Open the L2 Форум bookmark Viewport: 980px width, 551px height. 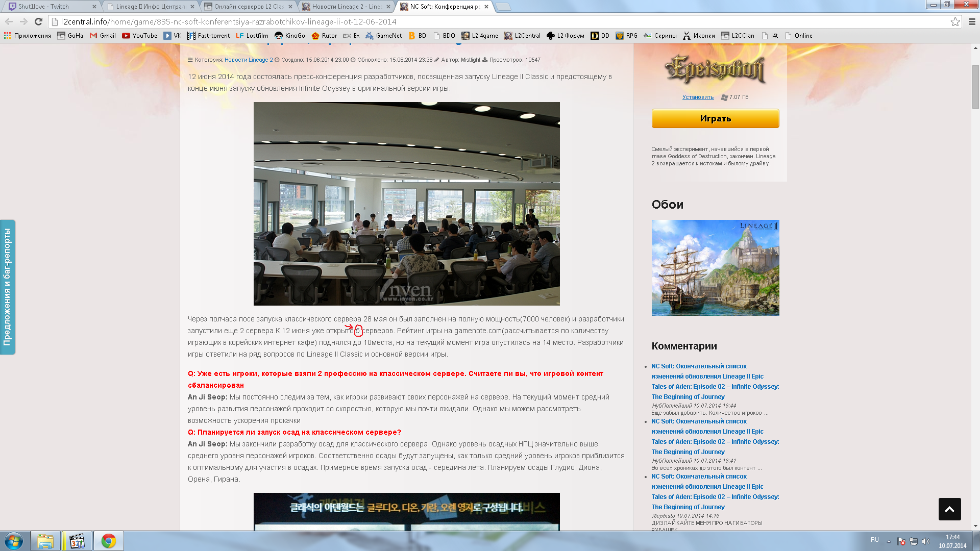click(566, 36)
